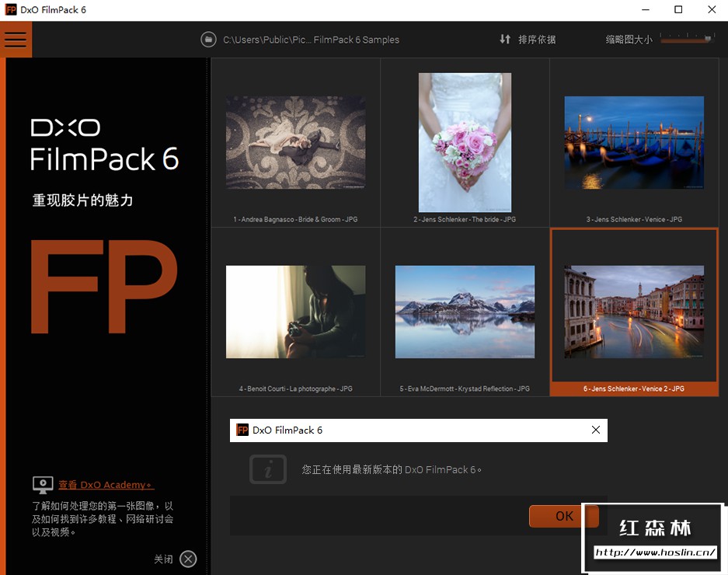Dismiss the update dialog with its X
This screenshot has height=575, width=728.
point(596,430)
